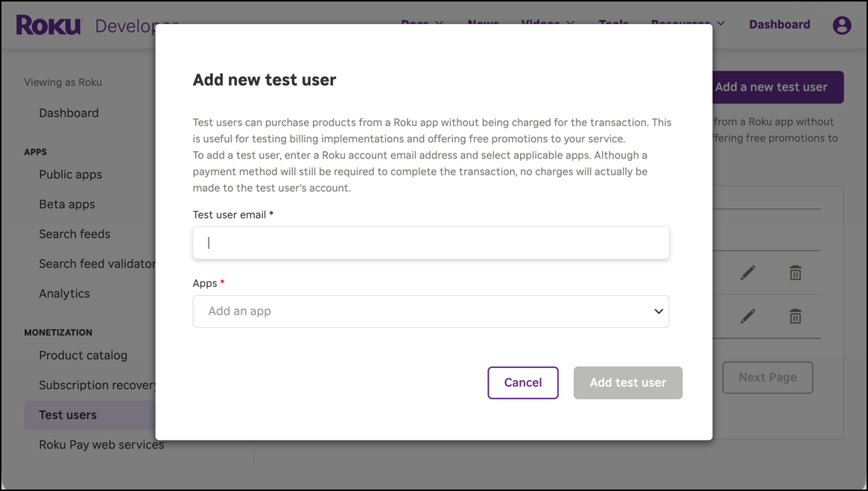Click the Add new test user heading
Screen dimensions: 868x491
pyautogui.click(x=264, y=80)
